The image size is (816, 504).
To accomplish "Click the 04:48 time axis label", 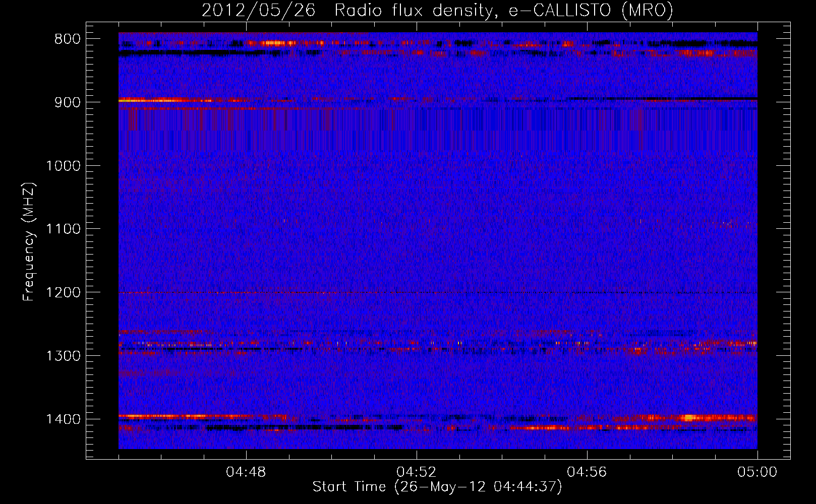I will pyautogui.click(x=246, y=472).
